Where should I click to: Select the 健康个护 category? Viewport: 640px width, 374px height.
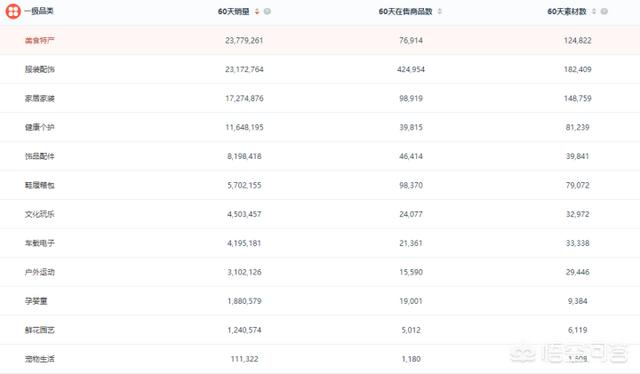coord(40,127)
